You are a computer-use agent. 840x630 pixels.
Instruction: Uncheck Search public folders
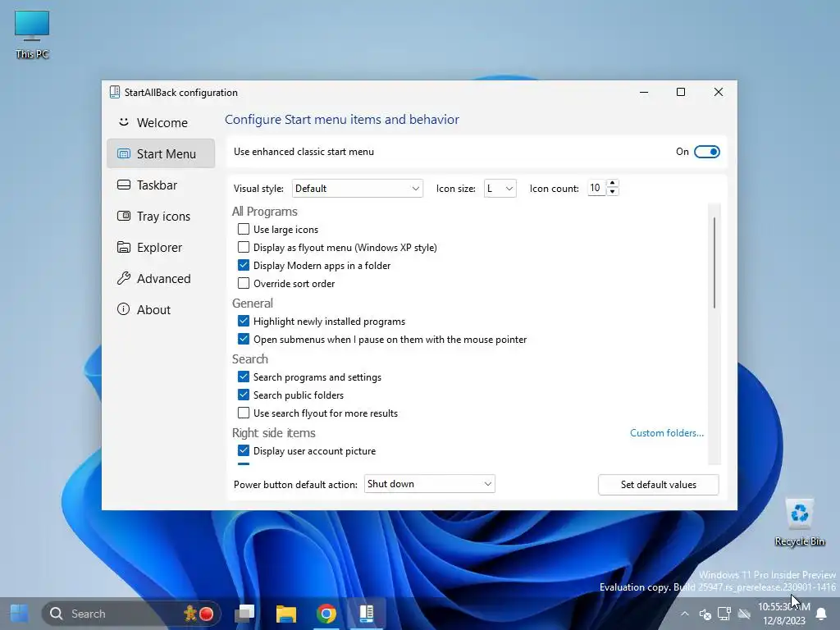[x=243, y=395]
